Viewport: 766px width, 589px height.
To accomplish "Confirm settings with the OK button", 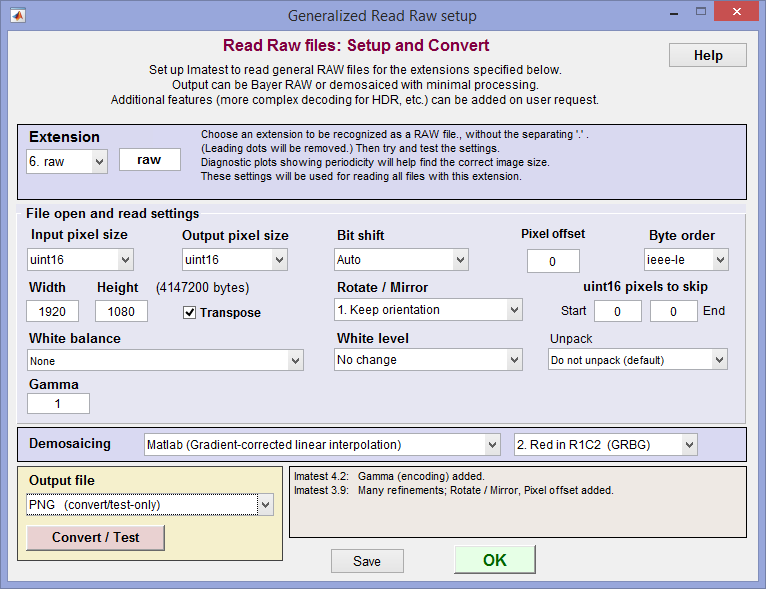I will click(x=494, y=560).
